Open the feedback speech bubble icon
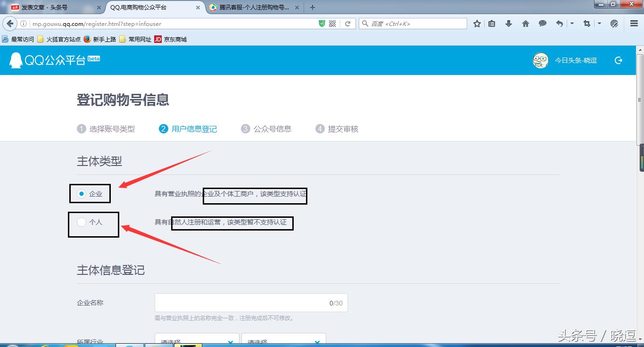Screen dimensions: 644x347 [542, 23]
